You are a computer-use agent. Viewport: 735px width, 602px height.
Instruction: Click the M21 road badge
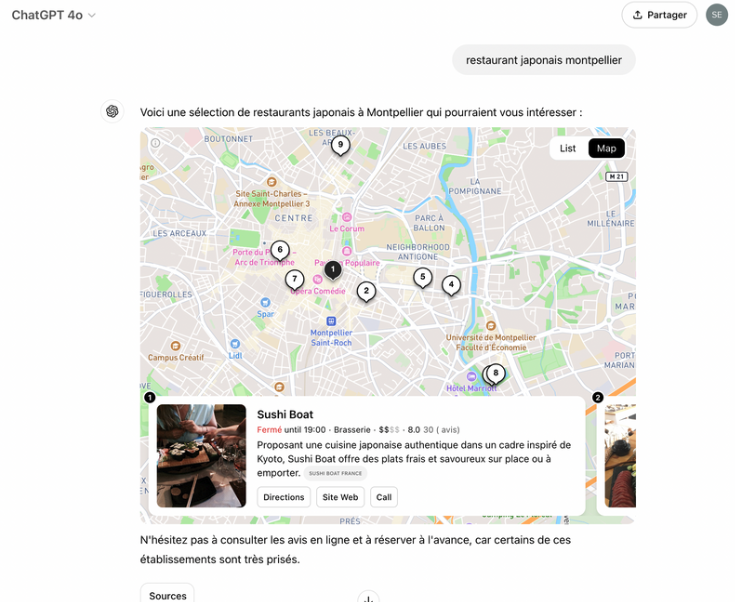click(x=616, y=177)
